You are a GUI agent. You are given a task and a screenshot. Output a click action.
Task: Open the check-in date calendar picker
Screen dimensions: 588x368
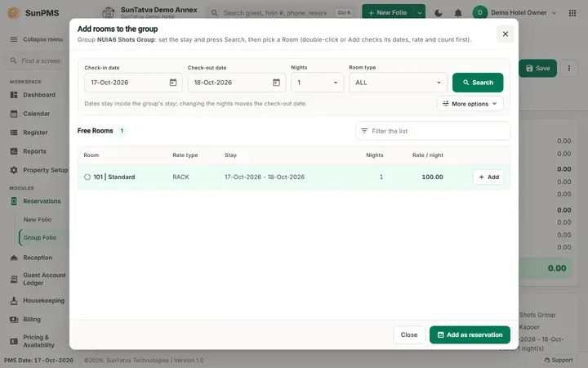[x=173, y=83]
